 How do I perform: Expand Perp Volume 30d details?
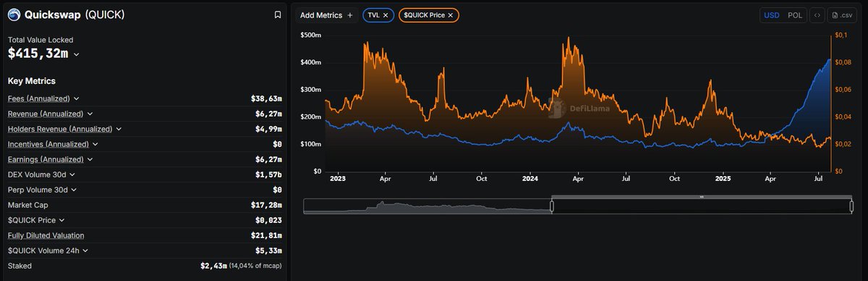click(x=73, y=190)
